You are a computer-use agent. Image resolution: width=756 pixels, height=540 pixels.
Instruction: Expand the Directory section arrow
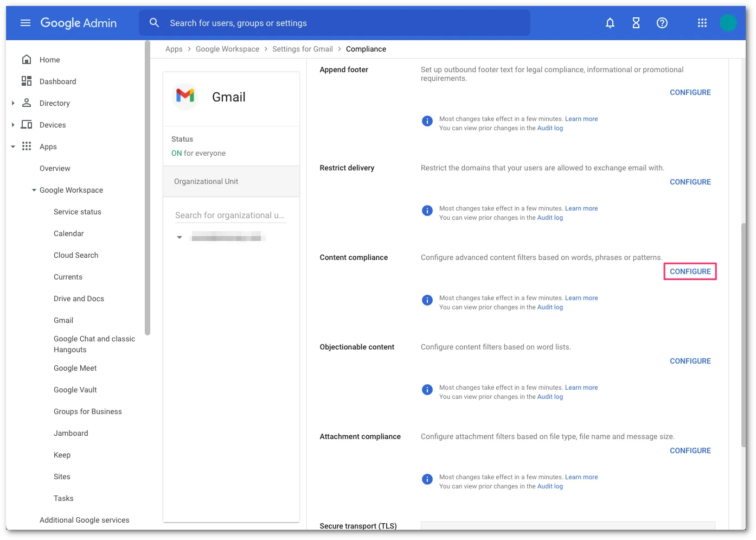click(x=13, y=103)
